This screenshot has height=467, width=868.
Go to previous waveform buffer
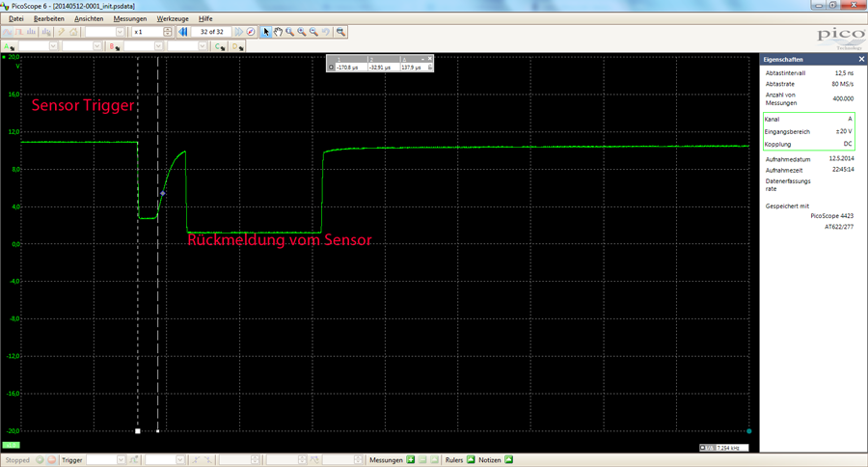182,32
